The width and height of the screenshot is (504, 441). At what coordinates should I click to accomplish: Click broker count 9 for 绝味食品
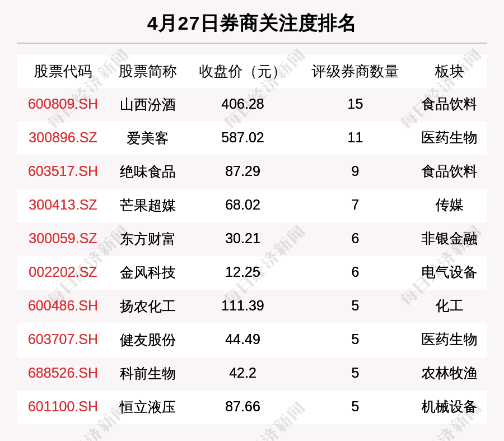(355, 171)
